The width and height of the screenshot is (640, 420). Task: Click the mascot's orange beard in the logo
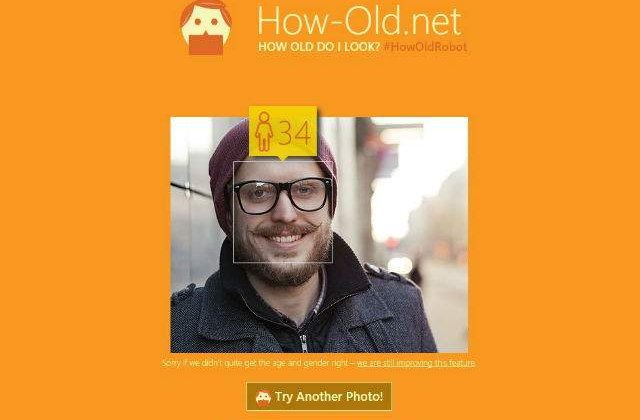(x=206, y=45)
